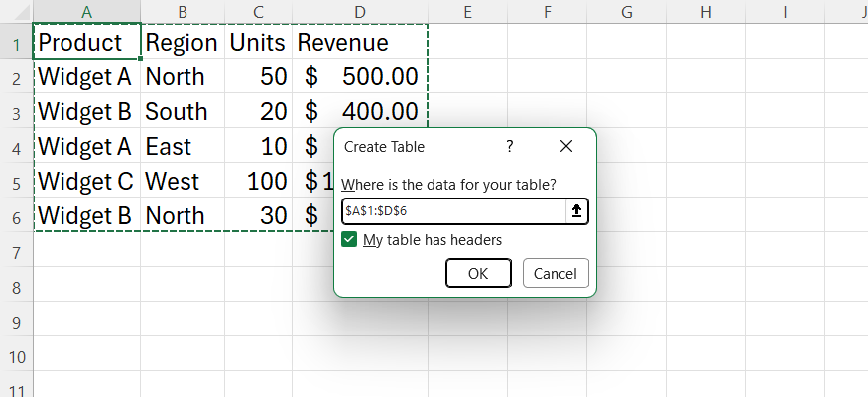The height and width of the screenshot is (397, 868).
Task: Click the Product header cell
Action: pos(87,42)
